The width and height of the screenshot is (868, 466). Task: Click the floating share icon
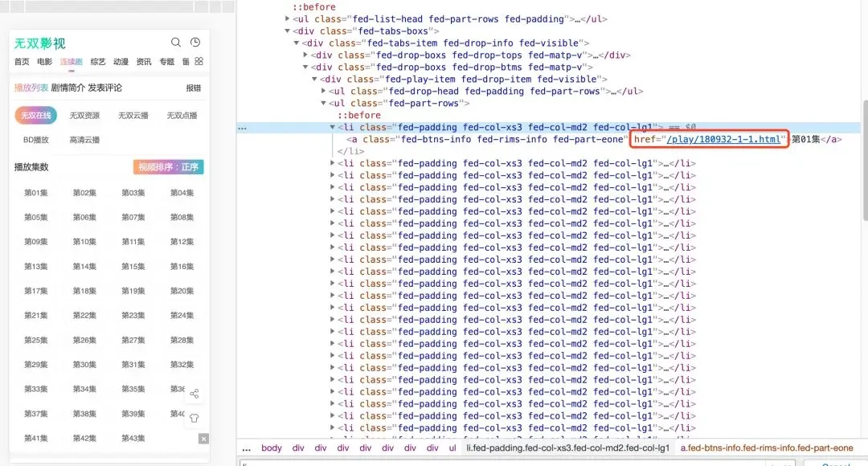pos(194,394)
